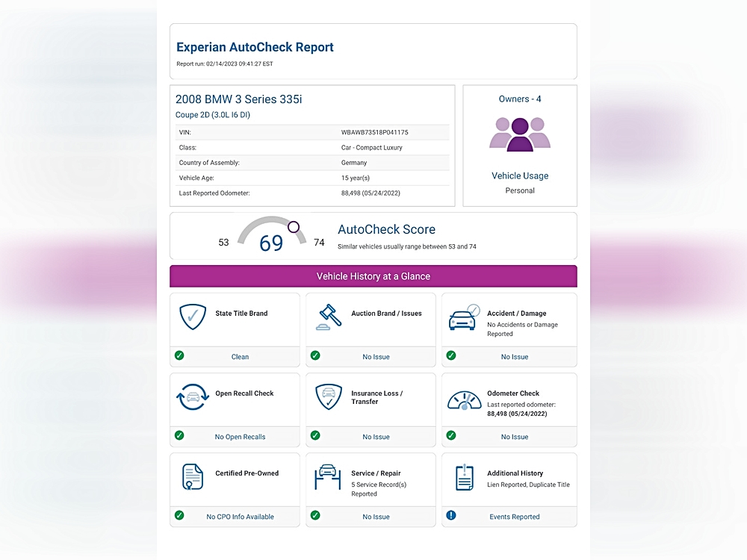
Task: Open the Events Reported link
Action: pos(514,517)
